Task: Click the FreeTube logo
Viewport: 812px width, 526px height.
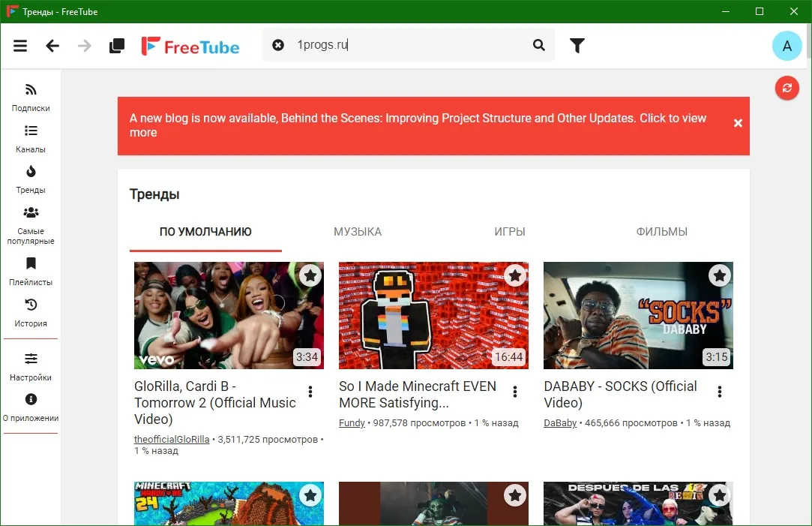Action: [190, 46]
